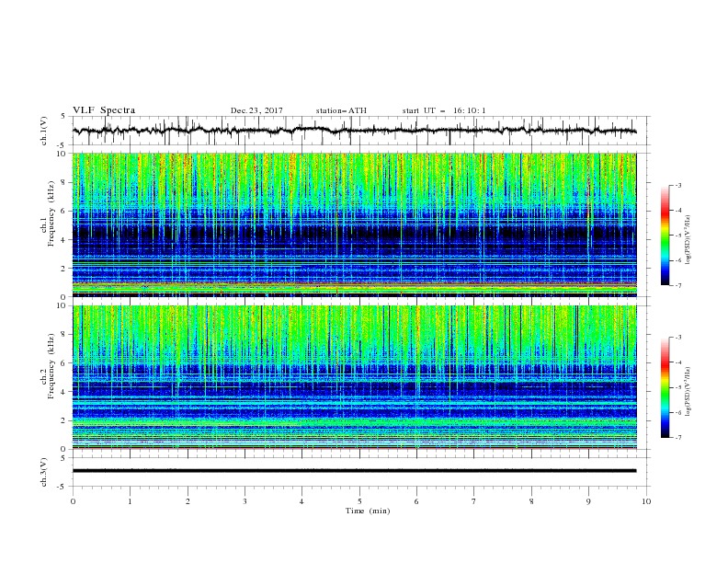Click time axis tick label "7"
Viewport: 728px width, 563px height.
[474, 501]
